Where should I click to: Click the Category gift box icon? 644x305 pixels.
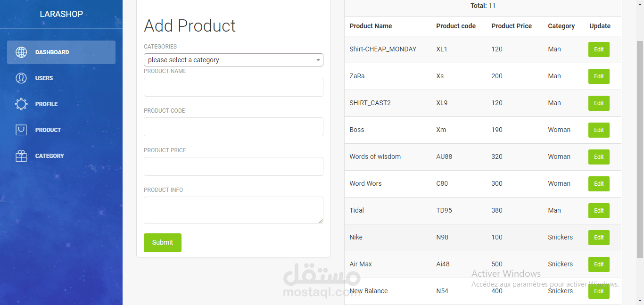(21, 156)
